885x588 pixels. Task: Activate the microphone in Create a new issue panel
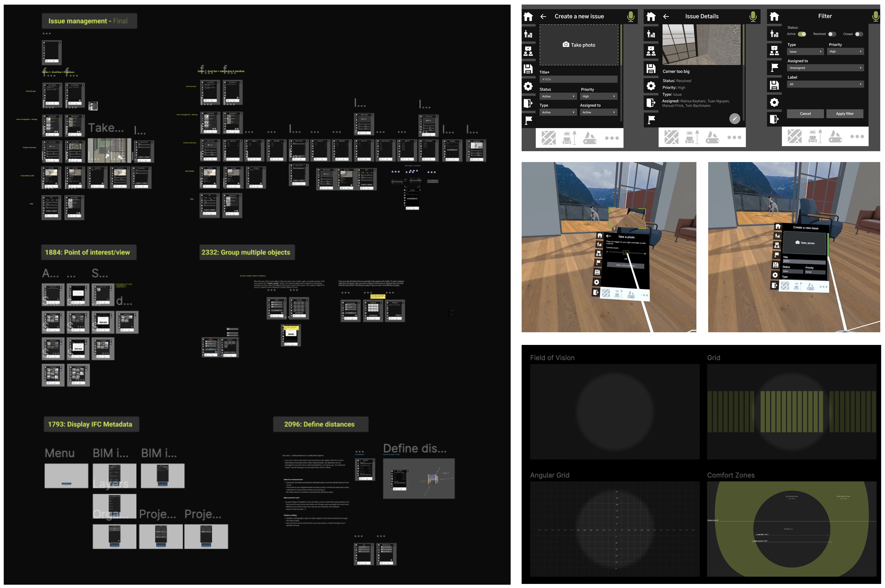631,17
